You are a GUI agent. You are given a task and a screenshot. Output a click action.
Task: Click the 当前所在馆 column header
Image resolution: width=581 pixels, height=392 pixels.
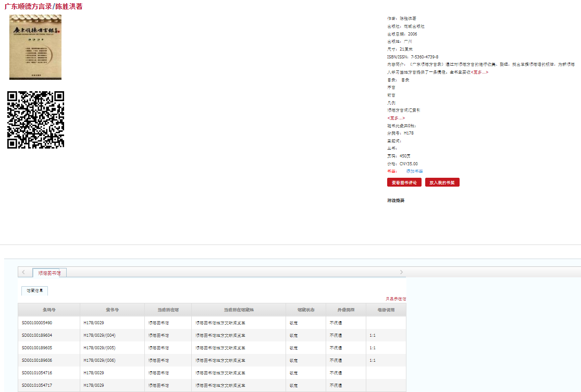[168, 310]
